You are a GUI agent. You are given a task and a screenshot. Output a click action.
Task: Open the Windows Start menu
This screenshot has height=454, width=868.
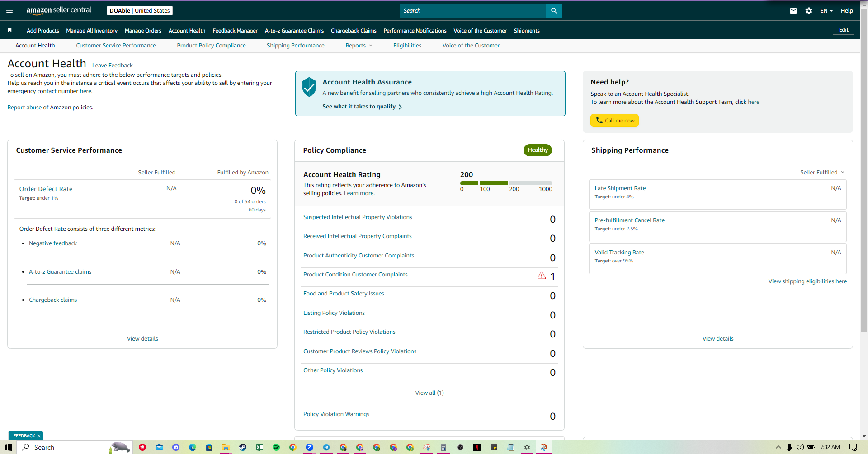[8, 447]
